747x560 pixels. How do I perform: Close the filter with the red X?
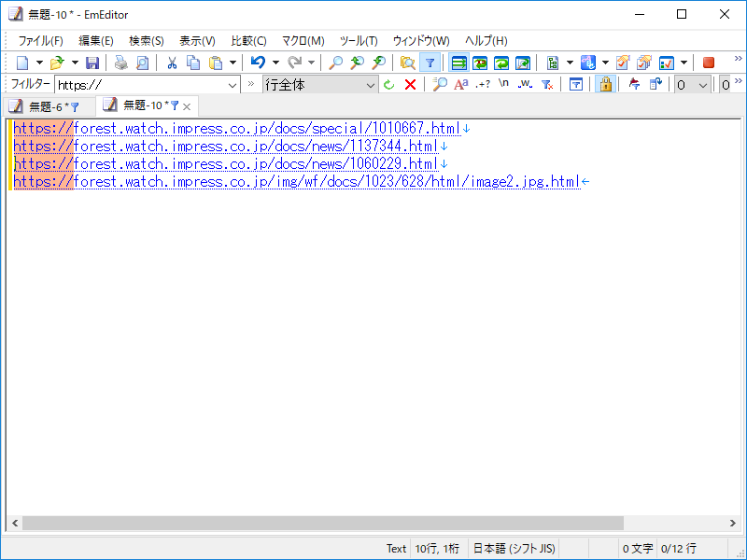coord(411,84)
